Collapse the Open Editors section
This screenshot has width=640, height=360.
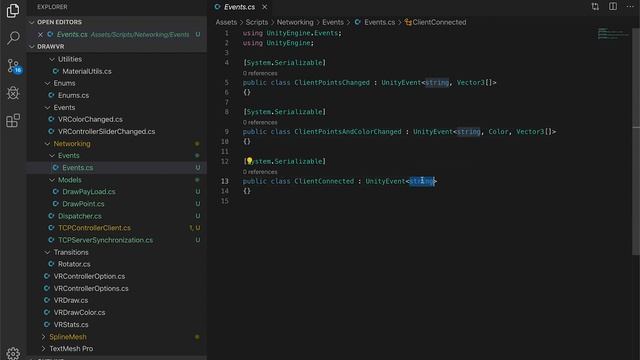32,22
